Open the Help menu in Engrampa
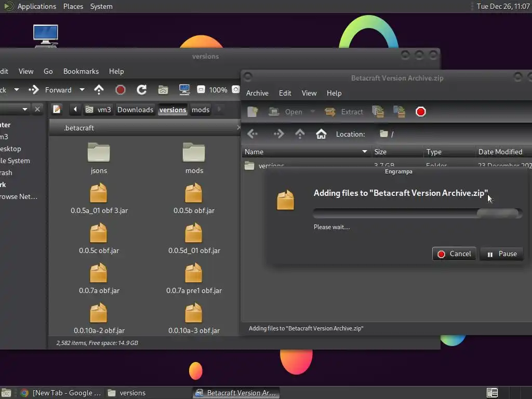532x399 pixels. 334,93
